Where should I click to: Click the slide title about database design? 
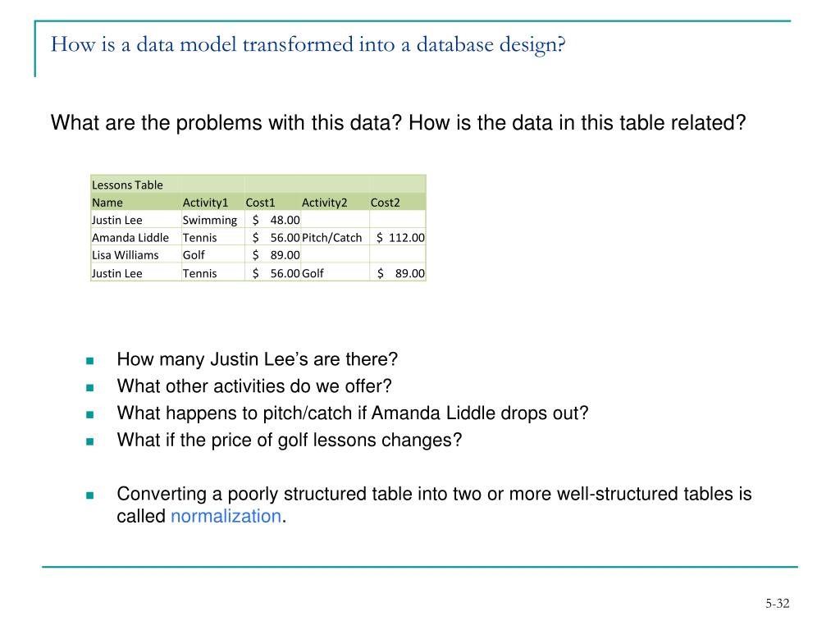pyautogui.click(x=308, y=44)
